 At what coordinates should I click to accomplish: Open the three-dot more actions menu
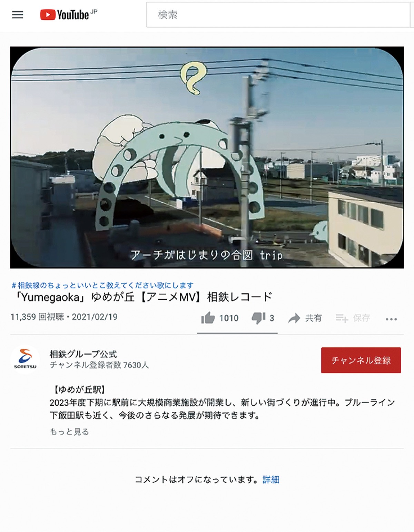tap(391, 319)
